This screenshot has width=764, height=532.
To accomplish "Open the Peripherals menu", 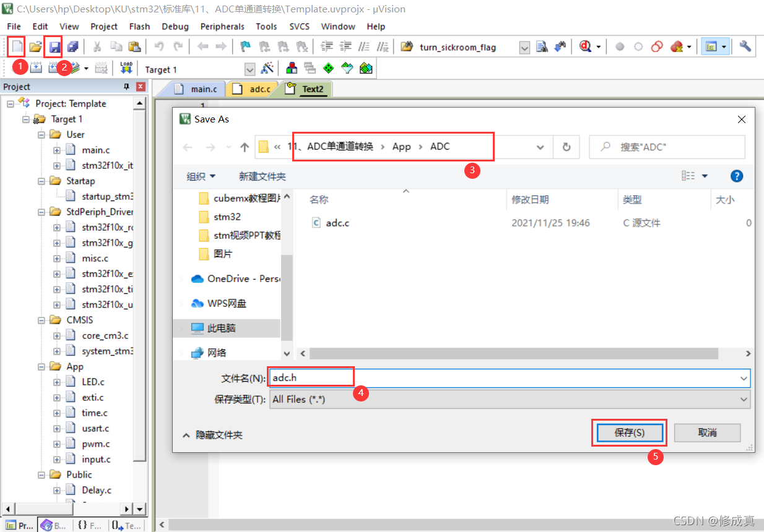I will tap(222, 27).
